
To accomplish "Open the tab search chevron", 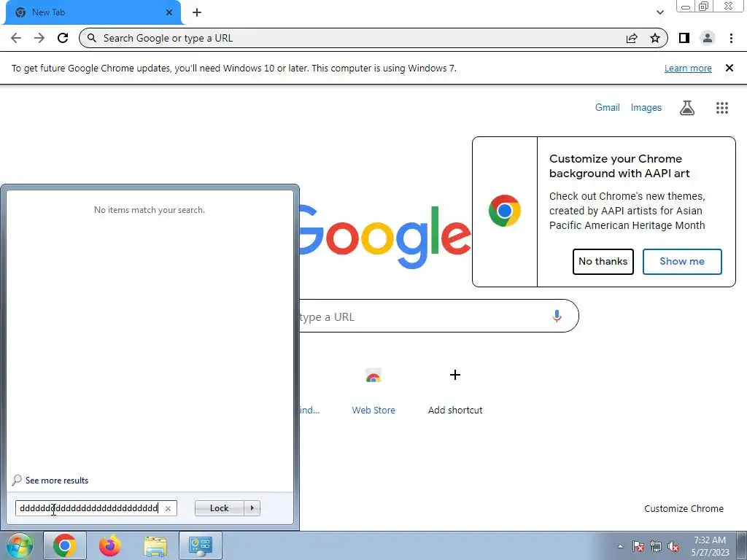I will click(x=659, y=12).
